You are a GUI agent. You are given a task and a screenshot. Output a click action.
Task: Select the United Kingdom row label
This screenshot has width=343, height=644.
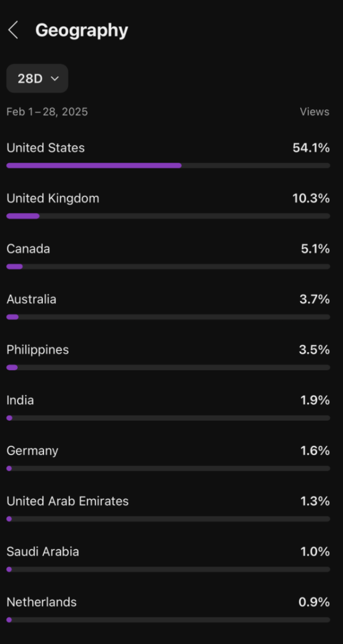click(53, 199)
